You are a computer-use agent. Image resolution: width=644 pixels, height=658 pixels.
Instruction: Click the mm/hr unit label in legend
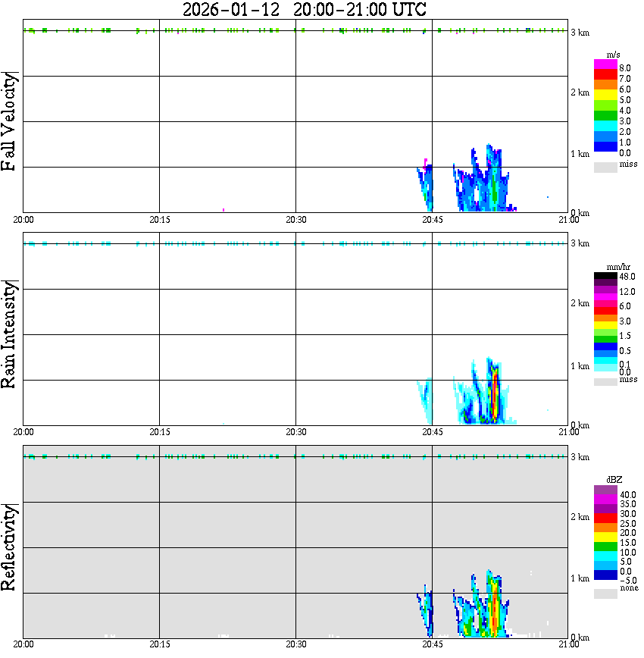click(618, 267)
